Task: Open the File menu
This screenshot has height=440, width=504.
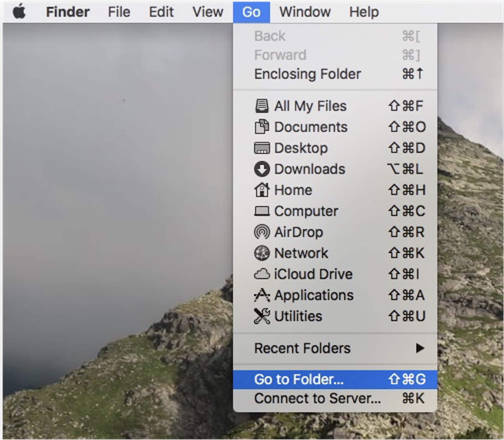Action: click(x=119, y=12)
